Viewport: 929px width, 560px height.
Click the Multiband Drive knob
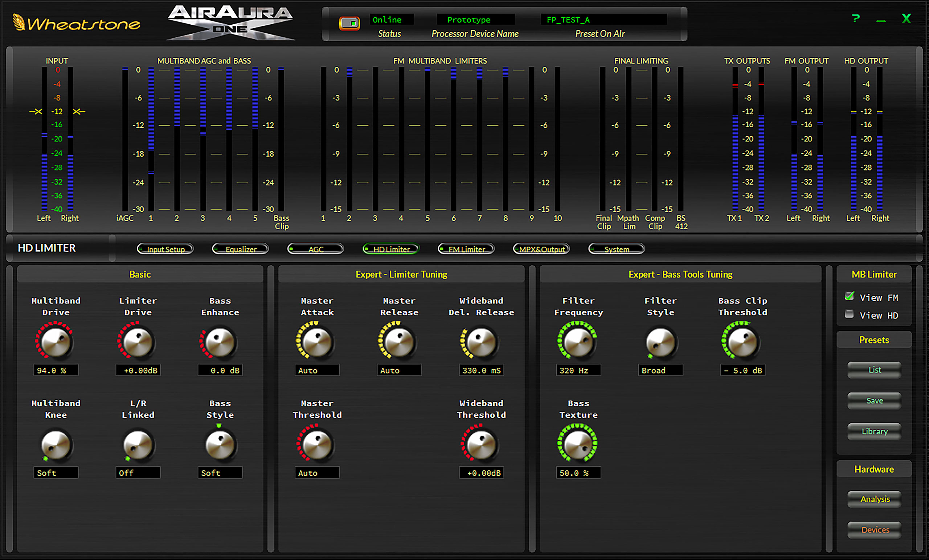56,341
